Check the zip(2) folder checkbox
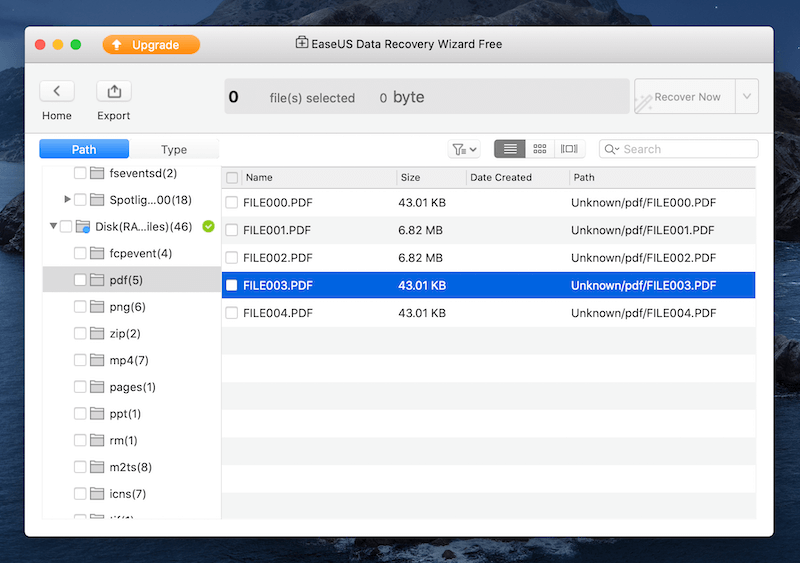Viewport: 800px width, 563px height. (80, 333)
